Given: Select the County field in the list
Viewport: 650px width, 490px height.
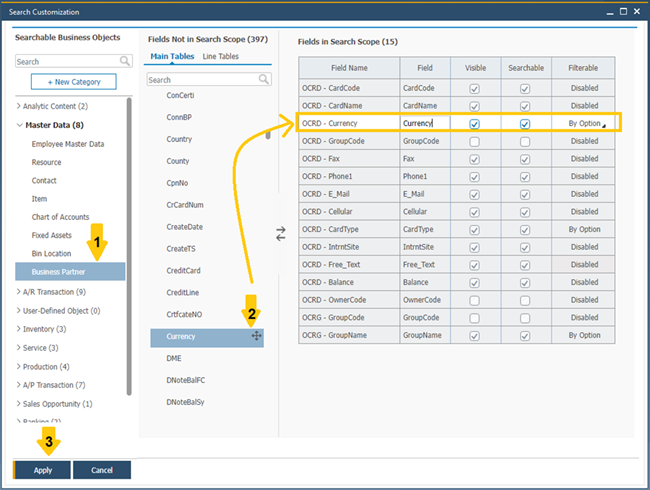Looking at the screenshot, I should pos(178,161).
